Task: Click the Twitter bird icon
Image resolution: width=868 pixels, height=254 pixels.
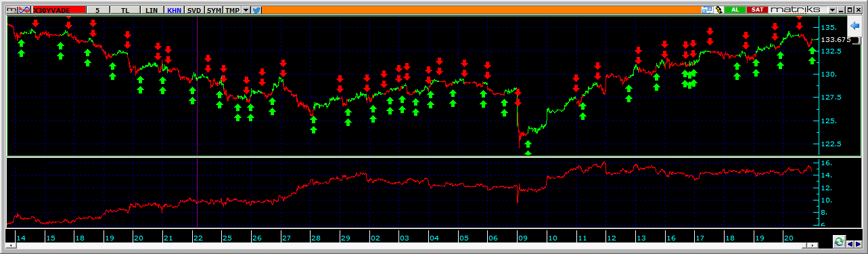Action: pyautogui.click(x=256, y=10)
